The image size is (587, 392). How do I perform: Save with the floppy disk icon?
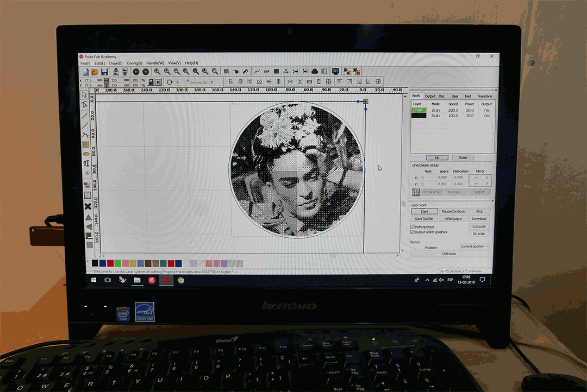coord(104,72)
